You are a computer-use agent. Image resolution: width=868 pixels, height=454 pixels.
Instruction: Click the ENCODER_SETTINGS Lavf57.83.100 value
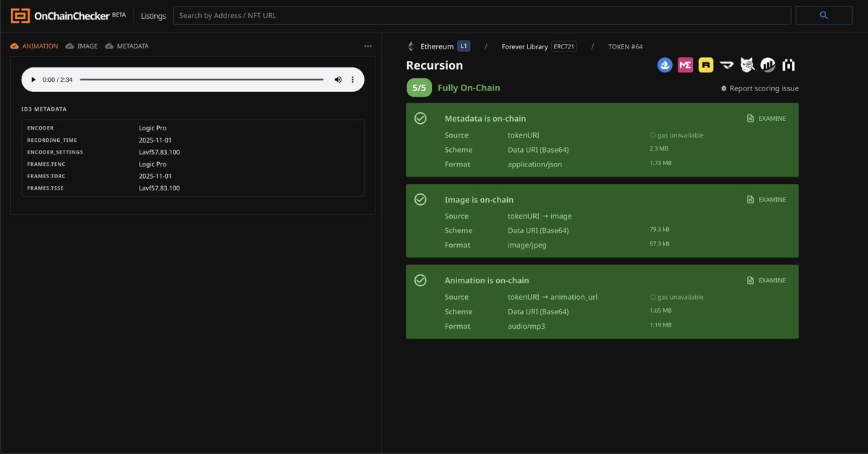click(159, 152)
